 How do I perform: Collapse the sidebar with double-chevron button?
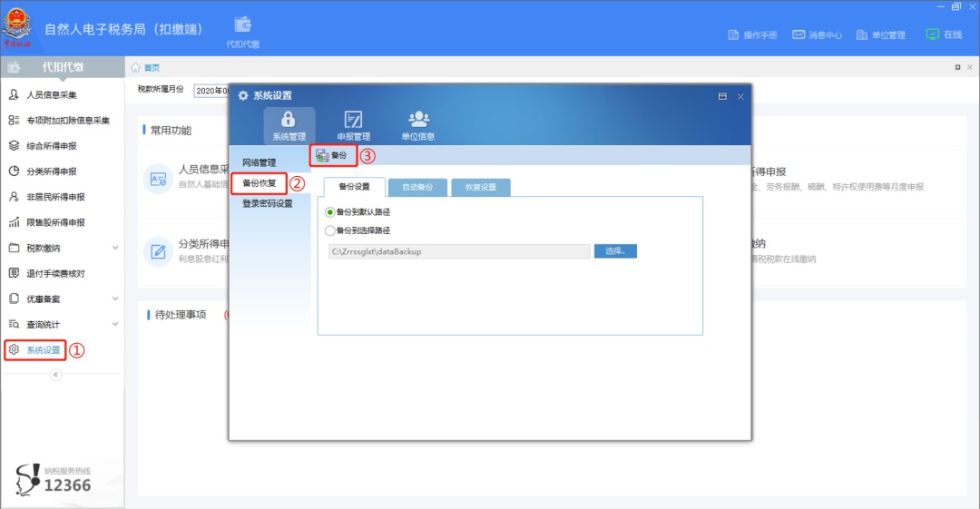point(55,375)
